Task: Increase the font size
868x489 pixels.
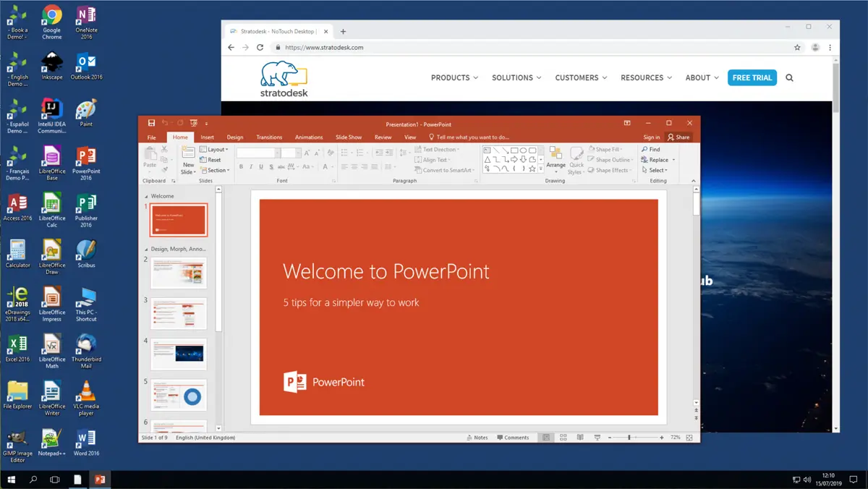Action: click(x=307, y=153)
